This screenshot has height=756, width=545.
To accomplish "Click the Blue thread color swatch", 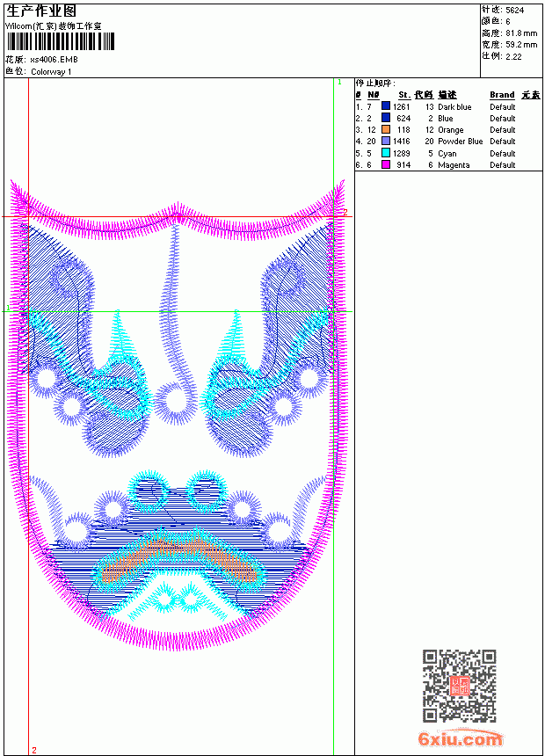I will pyautogui.click(x=386, y=118).
